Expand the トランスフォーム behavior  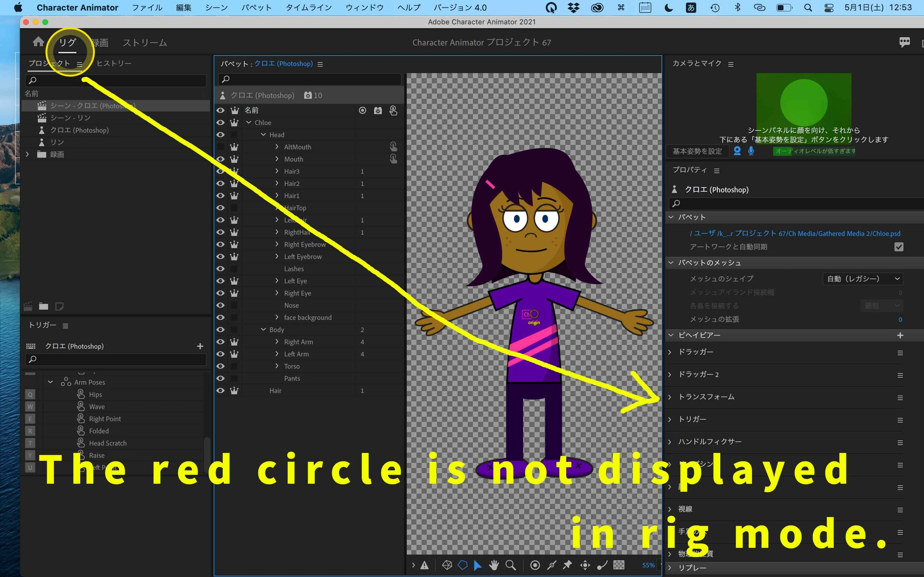pyautogui.click(x=670, y=397)
